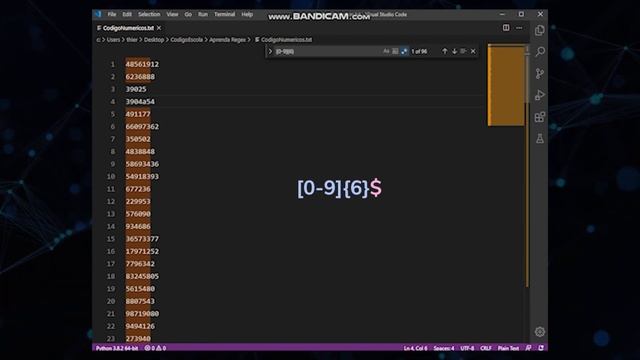Viewport: 640px width, 360px height.
Task: Open the Run and Debug view
Action: tap(540, 95)
